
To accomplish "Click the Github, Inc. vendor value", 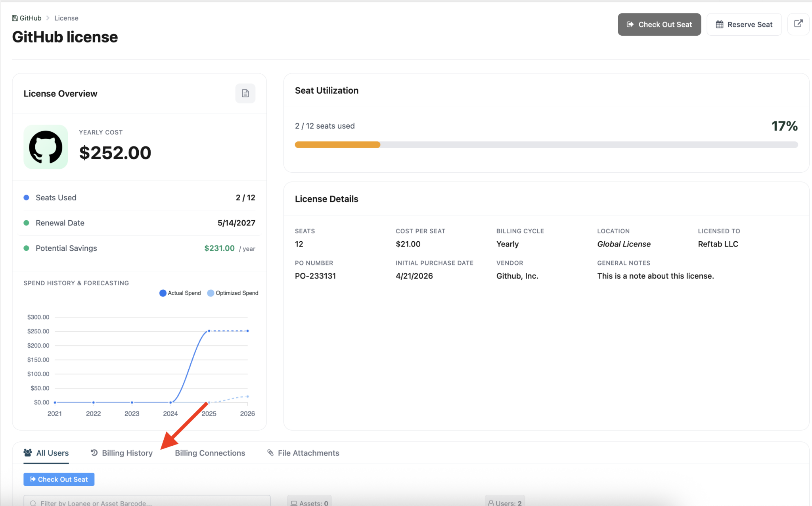I will click(x=517, y=276).
